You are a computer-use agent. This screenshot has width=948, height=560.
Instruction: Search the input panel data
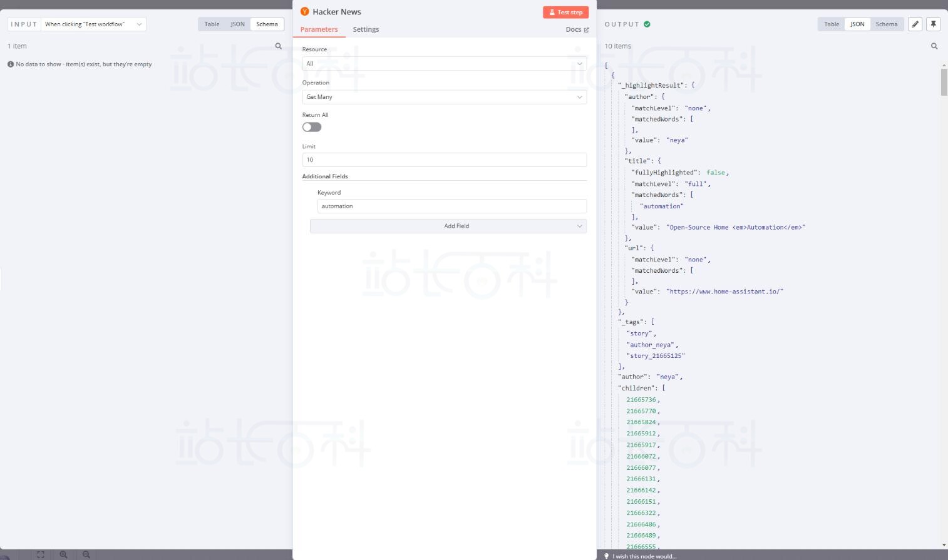click(279, 46)
